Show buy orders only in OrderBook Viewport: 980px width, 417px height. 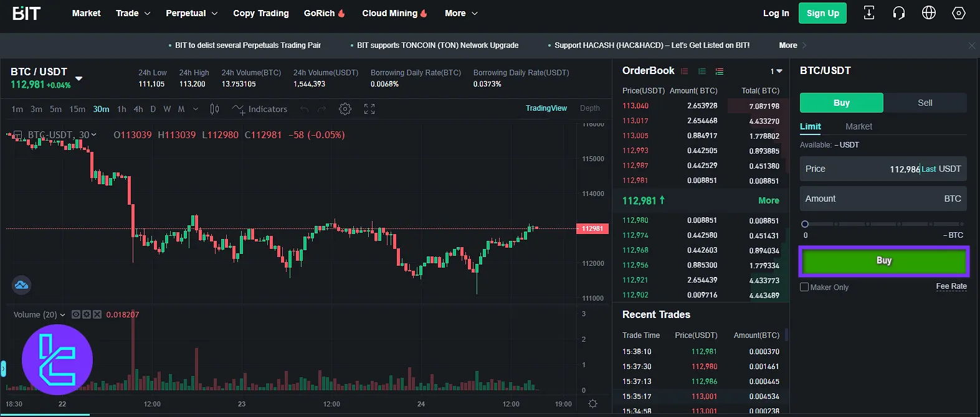coord(702,72)
